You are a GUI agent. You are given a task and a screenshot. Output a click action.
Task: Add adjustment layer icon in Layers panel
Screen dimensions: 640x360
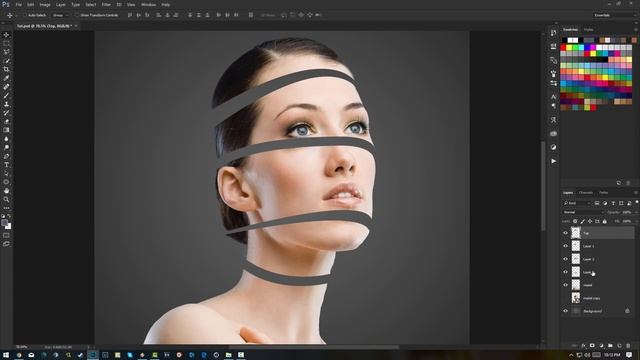point(601,346)
